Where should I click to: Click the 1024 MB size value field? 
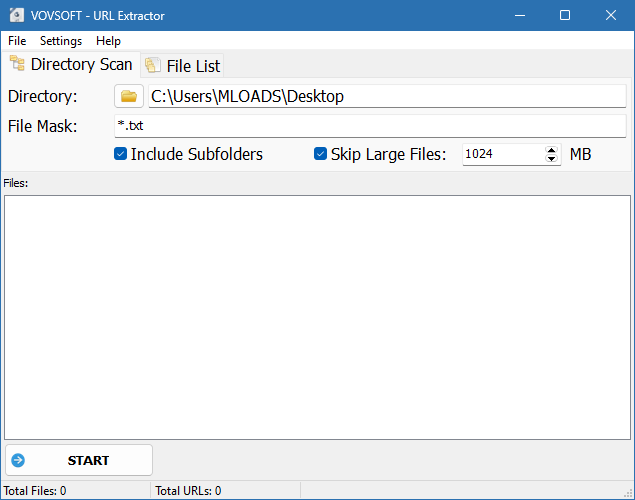coord(503,154)
